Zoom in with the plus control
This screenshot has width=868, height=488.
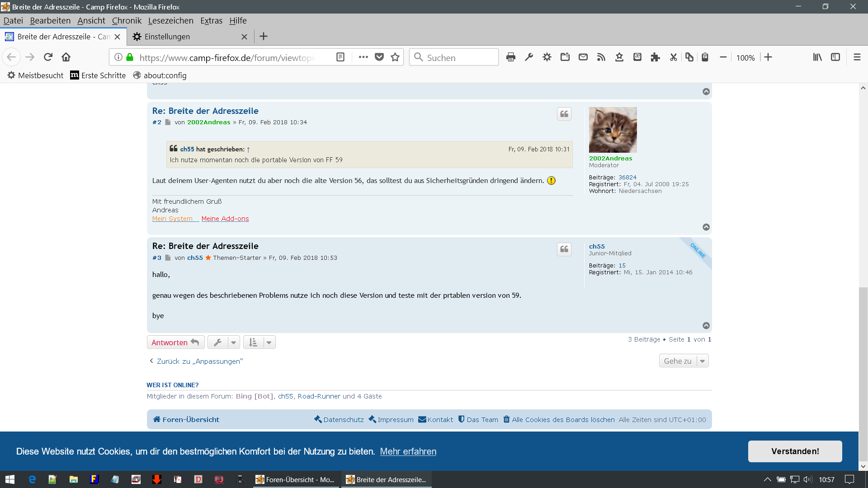click(x=768, y=57)
